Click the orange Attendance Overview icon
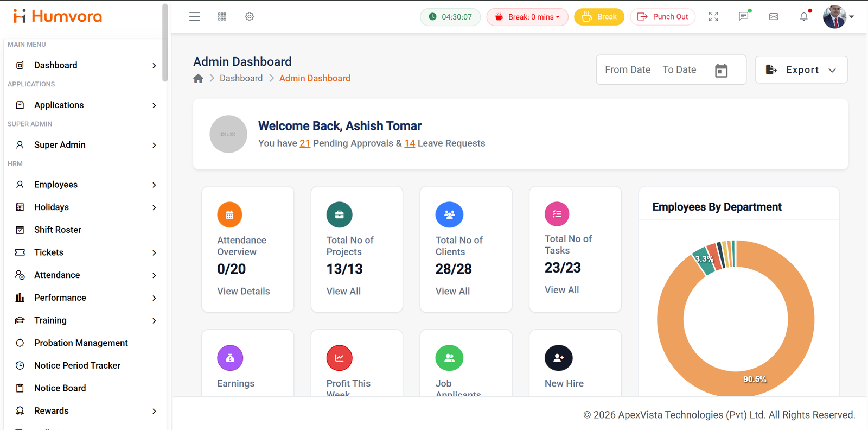The height and width of the screenshot is (430, 868). [229, 215]
